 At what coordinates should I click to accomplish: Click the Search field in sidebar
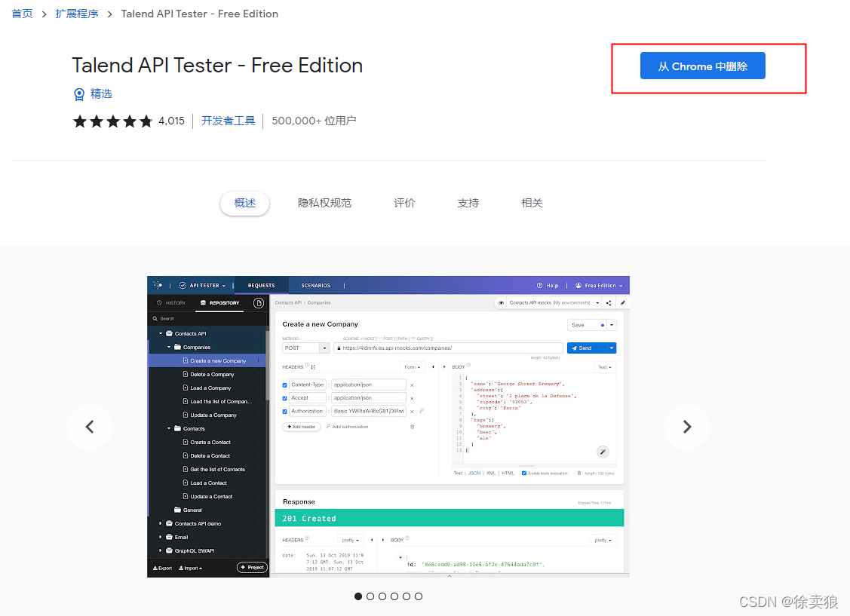(x=208, y=319)
